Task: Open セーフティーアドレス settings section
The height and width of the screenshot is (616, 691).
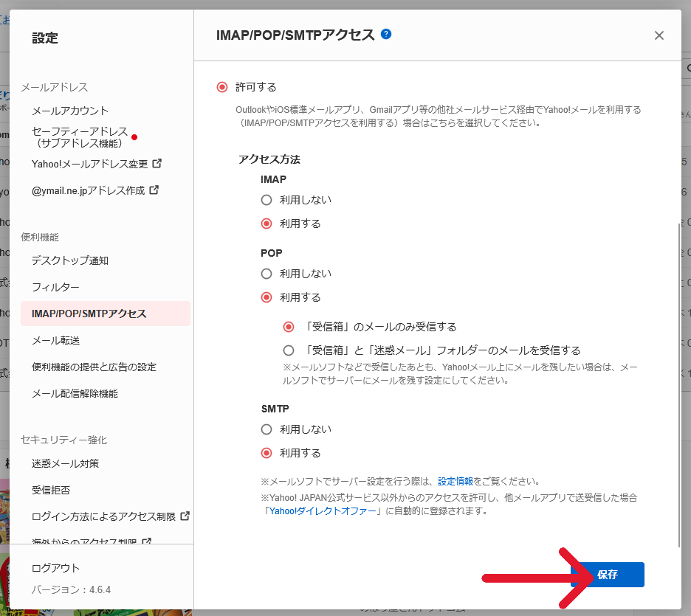Action: tap(80, 136)
